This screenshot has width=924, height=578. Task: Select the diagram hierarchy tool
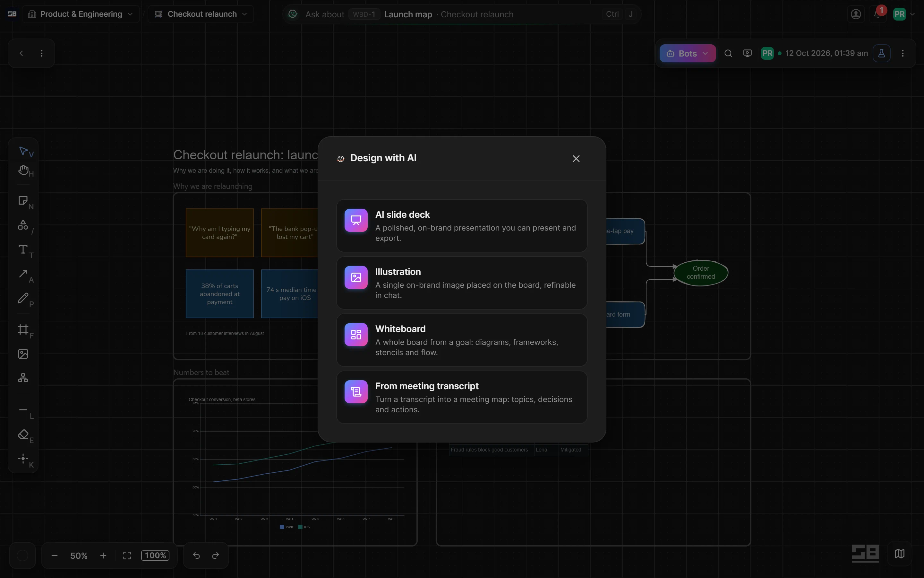[23, 378]
